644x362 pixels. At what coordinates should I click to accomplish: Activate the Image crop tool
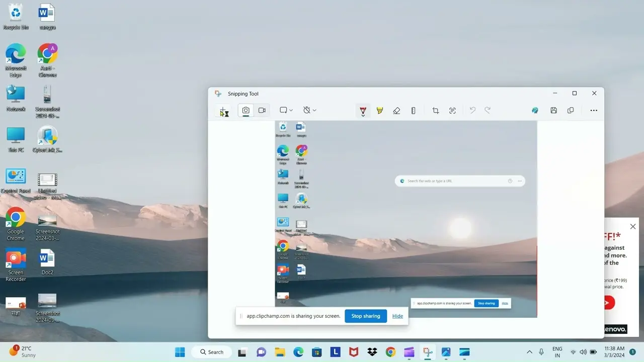pos(436,111)
